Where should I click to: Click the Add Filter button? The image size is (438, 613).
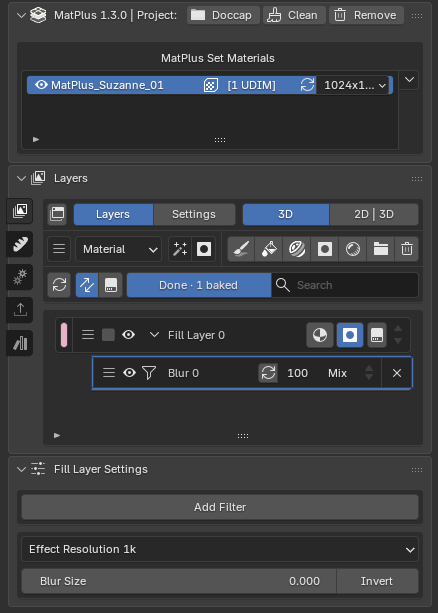point(220,507)
